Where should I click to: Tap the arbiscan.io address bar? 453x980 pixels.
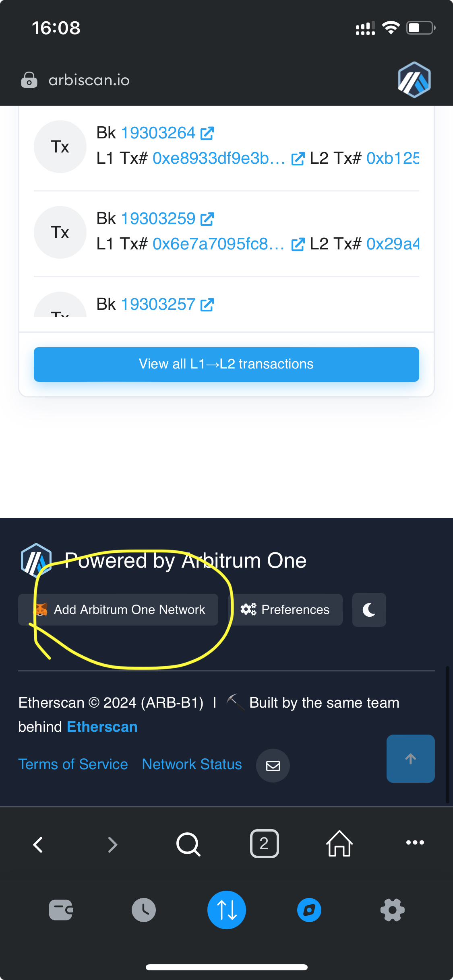pos(89,80)
